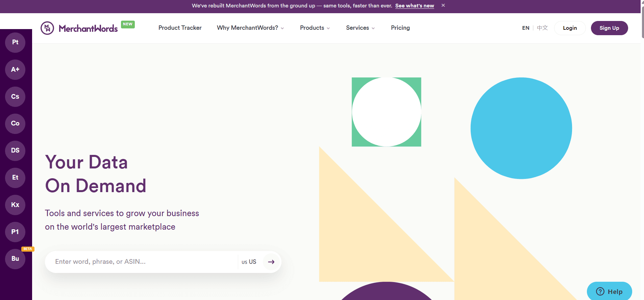Image resolution: width=644 pixels, height=300 pixels.
Task: Open the US marketplace selector
Action: pos(249,262)
